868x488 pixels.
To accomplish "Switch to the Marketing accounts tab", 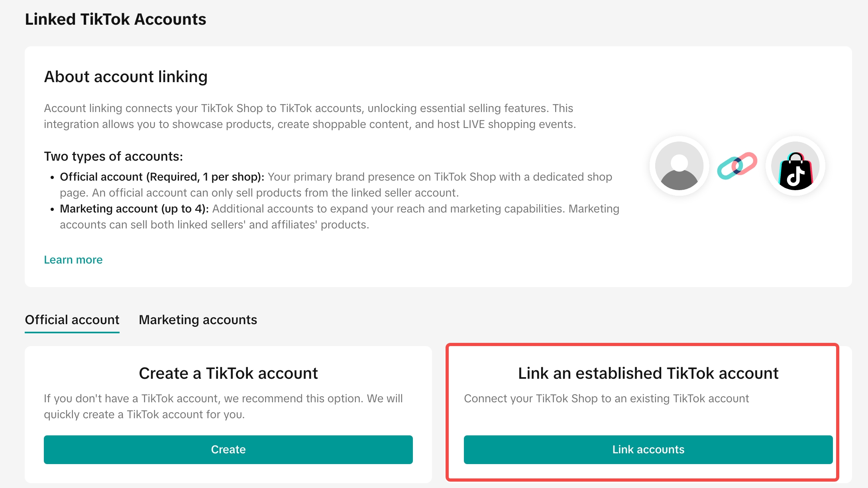I will pyautogui.click(x=198, y=320).
